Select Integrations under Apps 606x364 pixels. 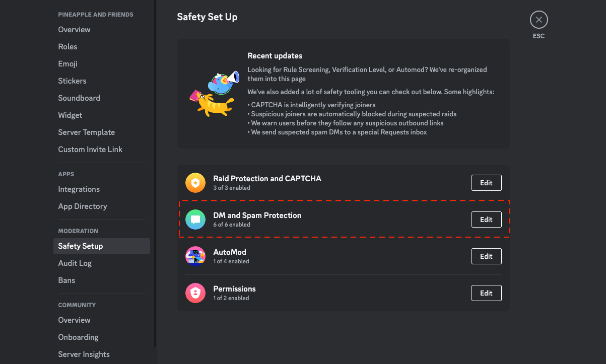[79, 189]
